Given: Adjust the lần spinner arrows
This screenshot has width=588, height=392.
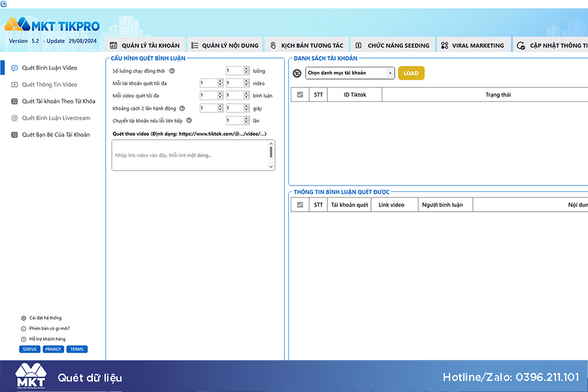Looking at the screenshot, I should pos(246,120).
